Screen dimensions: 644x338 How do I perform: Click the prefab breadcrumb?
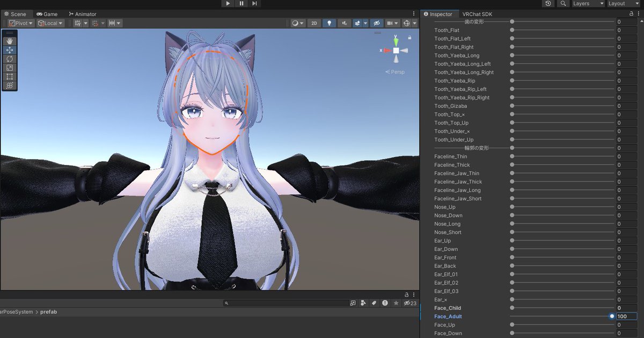(x=48, y=312)
